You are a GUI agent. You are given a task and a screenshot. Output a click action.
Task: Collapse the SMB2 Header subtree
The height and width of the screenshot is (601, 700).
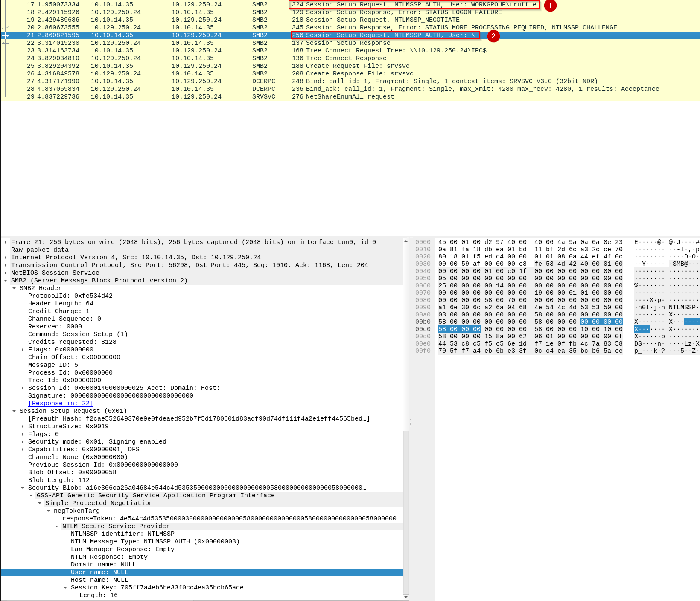[x=14, y=288]
